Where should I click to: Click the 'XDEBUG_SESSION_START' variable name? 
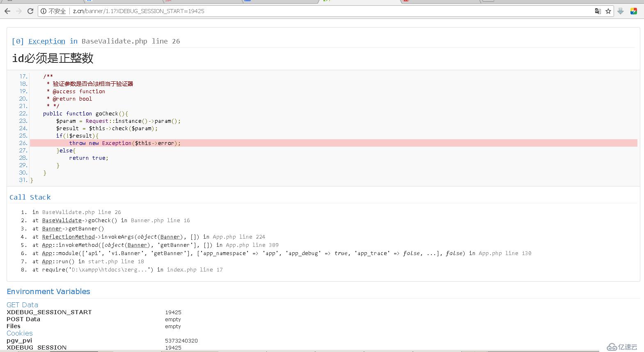pos(49,312)
